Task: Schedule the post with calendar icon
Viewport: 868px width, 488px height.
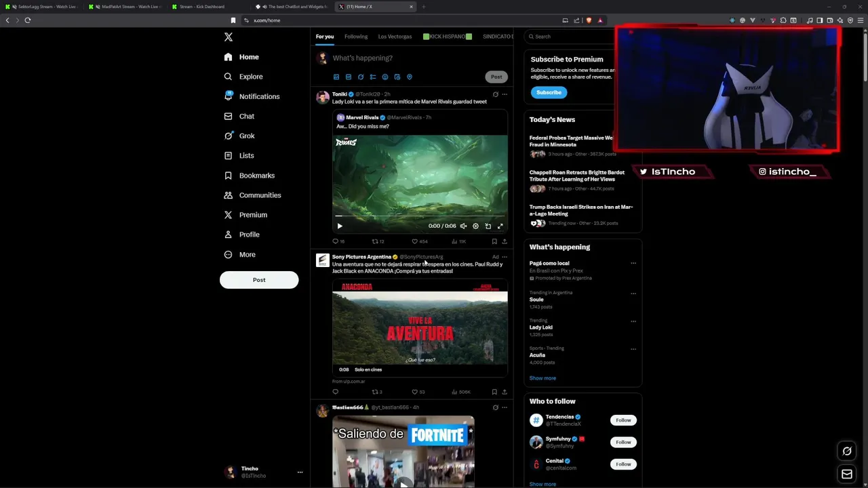Action: click(x=397, y=77)
